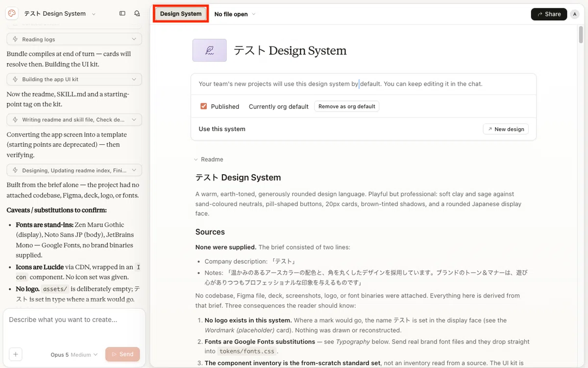The image size is (588, 368).
Task: Click the Send button
Action: click(x=122, y=354)
